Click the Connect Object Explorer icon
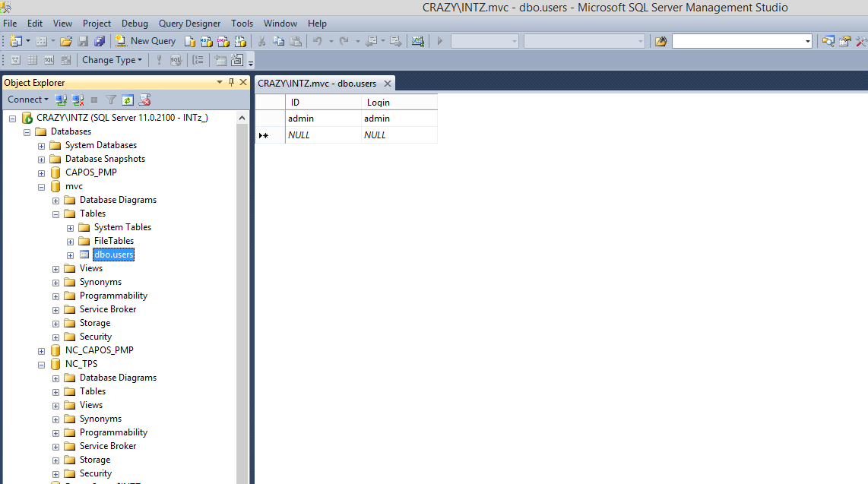Viewport: 868px width, 484px height. [x=61, y=100]
